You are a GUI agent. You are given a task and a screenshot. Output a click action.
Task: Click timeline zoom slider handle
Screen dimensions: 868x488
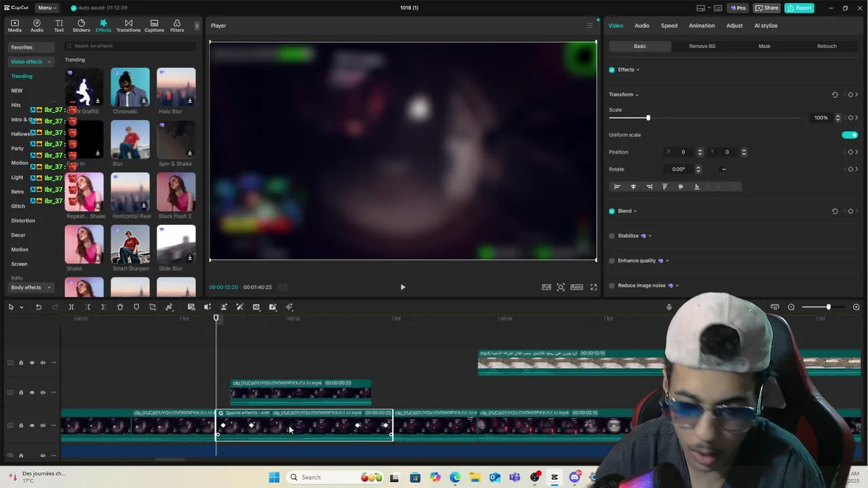tap(828, 307)
